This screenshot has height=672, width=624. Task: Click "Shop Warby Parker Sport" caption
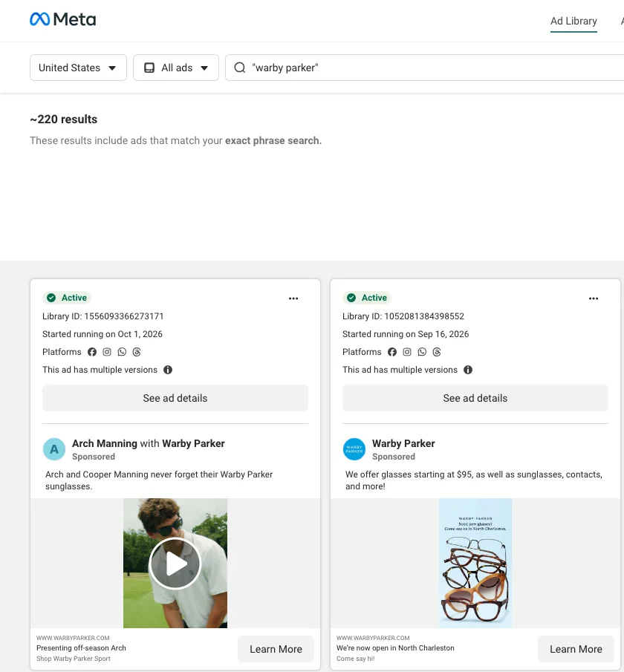coord(74,659)
